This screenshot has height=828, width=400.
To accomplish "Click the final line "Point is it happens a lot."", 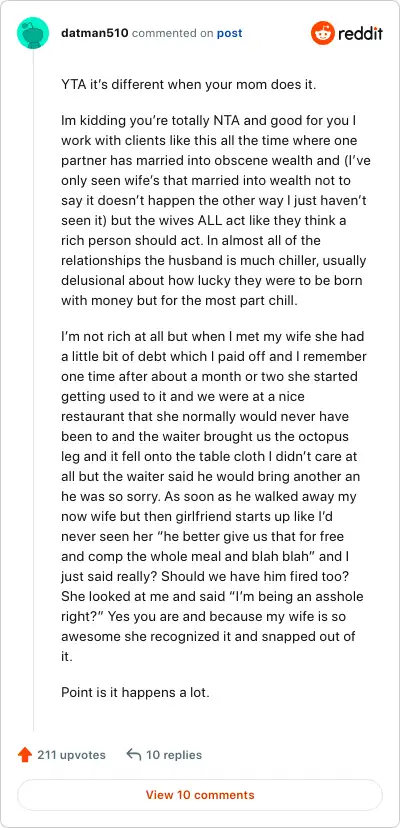I will pos(135,692).
